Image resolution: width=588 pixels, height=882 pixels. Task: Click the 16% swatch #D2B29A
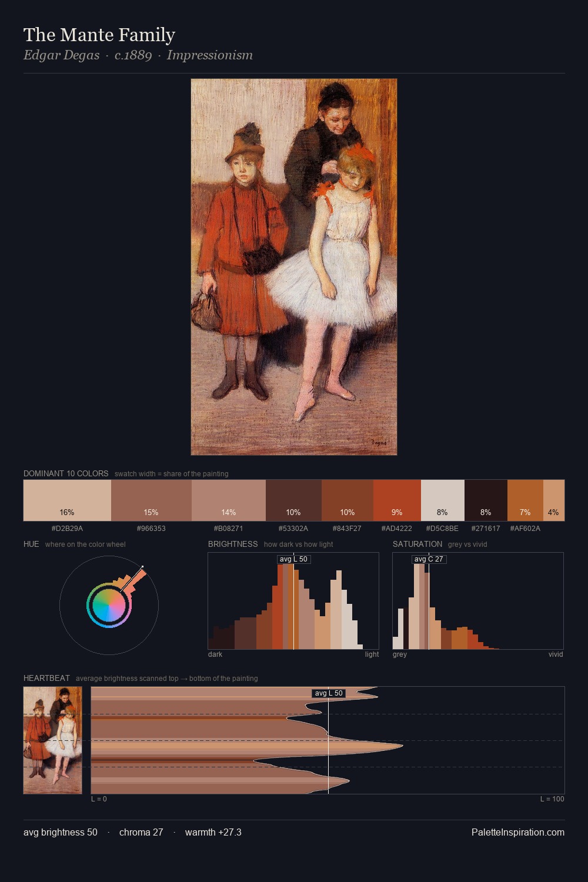coord(67,500)
